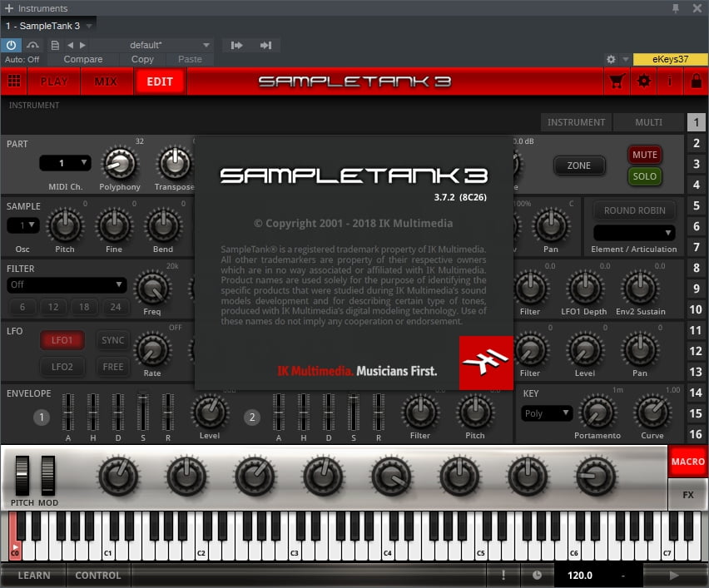Toggle LFO SYNC mode

(112, 340)
